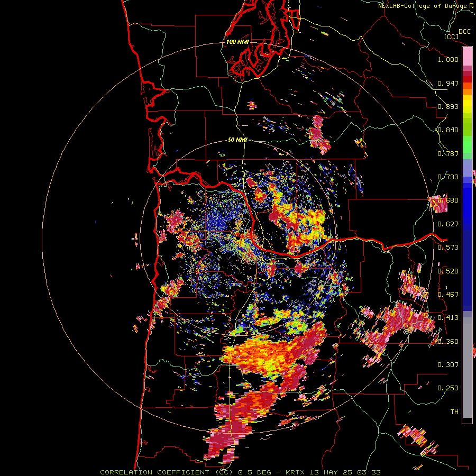Image resolution: width=476 pixels, height=476 pixels.
Task: Click the [CC] product label
Action: tap(451, 36)
